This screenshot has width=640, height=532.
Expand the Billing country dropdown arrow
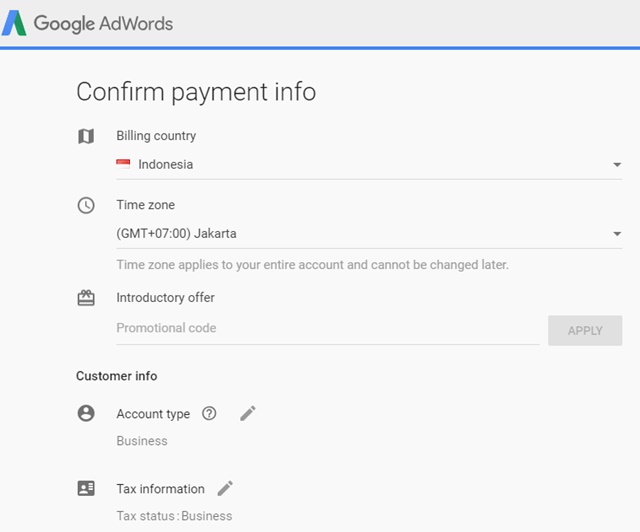click(x=617, y=165)
